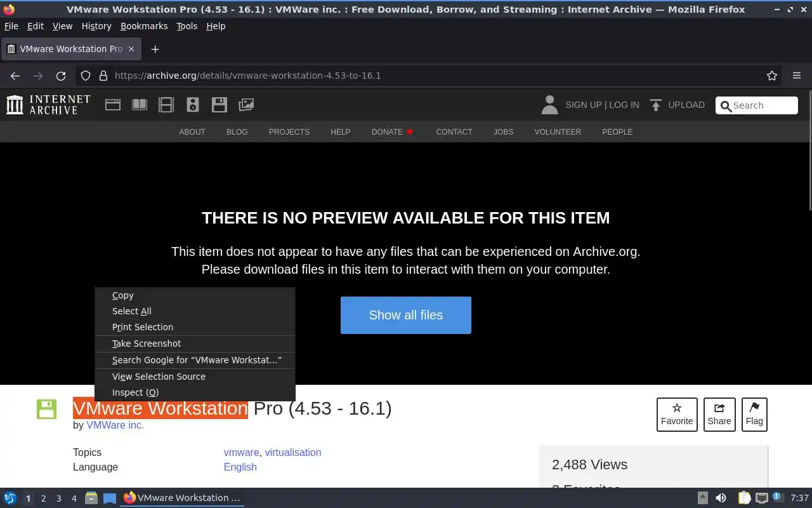
Task: Click the network tray icon
Action: tap(761, 498)
